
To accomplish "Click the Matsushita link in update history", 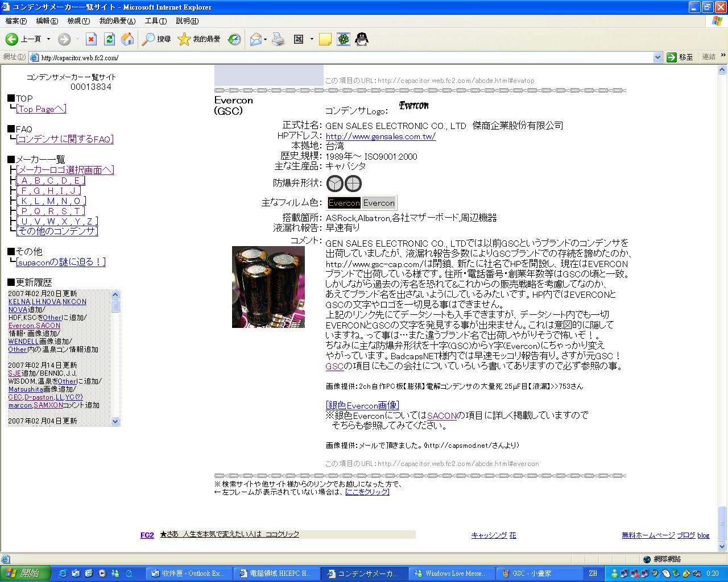I will tap(26, 389).
